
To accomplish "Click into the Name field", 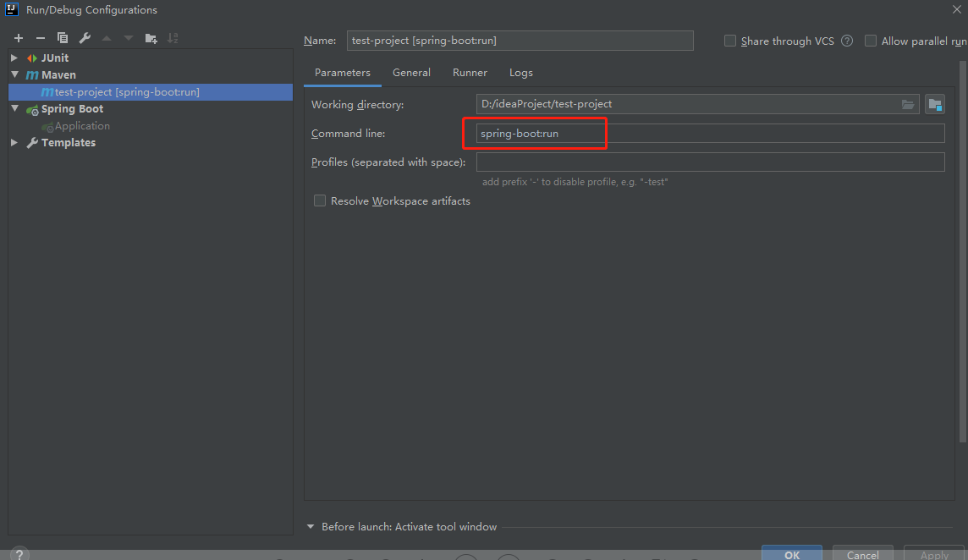I will click(x=520, y=41).
